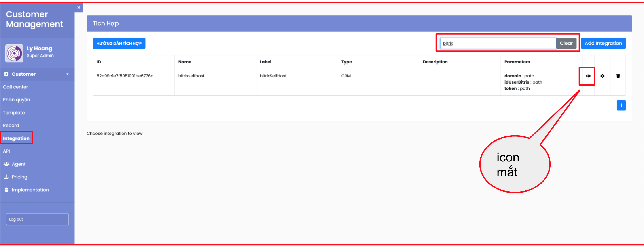Viewport: 644px width, 247px height.
Task: Open the Phân quyền menu item
Action: tap(17, 100)
